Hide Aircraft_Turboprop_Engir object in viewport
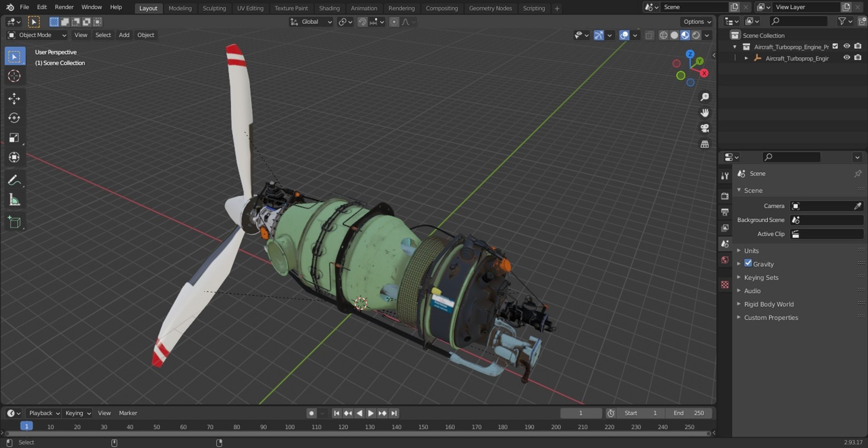Image resolution: width=868 pixels, height=448 pixels. (847, 58)
